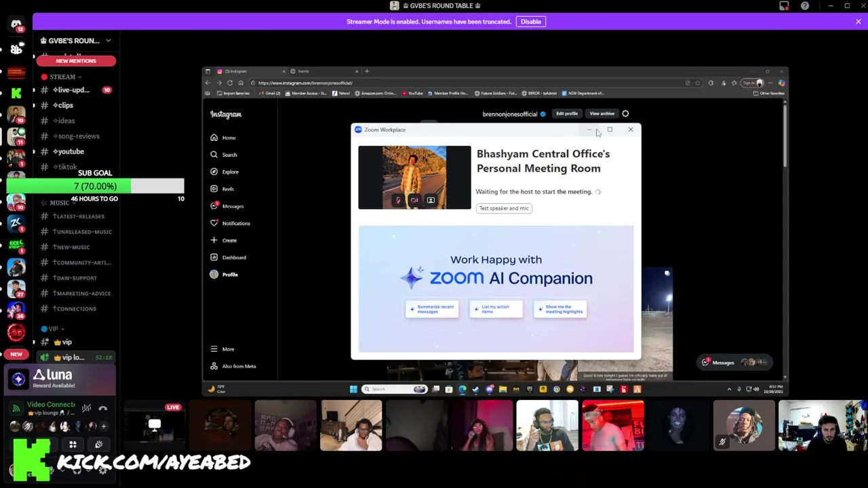Screen dimensions: 868x488
Task: Go to Instagram Home in sidebar
Action: pyautogui.click(x=224, y=138)
